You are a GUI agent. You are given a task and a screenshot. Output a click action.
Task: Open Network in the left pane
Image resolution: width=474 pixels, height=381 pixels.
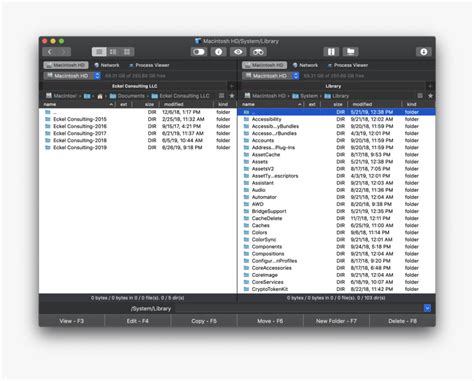107,65
